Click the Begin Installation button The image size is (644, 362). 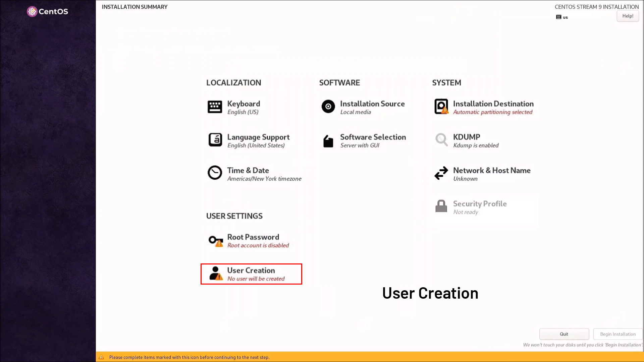tap(618, 334)
